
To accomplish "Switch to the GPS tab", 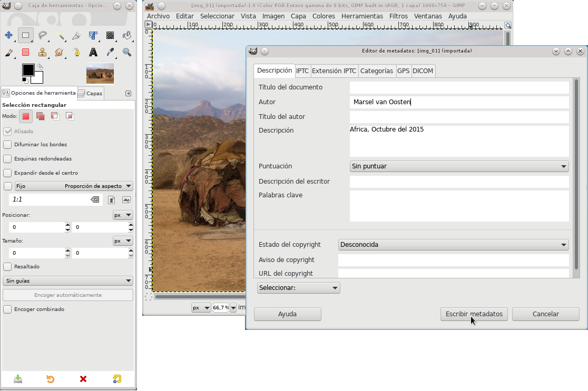I will 403,71.
